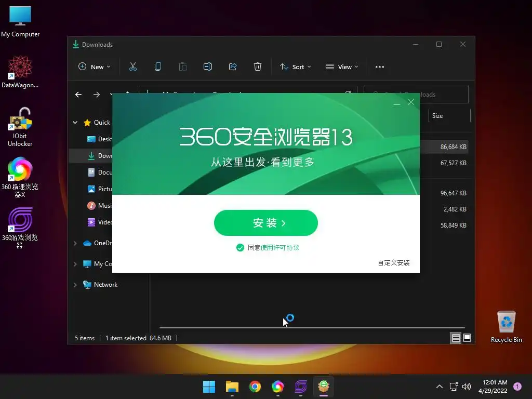Expand the OneDrive tree node
Viewport: 532px width, 399px height.
pyautogui.click(x=75, y=243)
